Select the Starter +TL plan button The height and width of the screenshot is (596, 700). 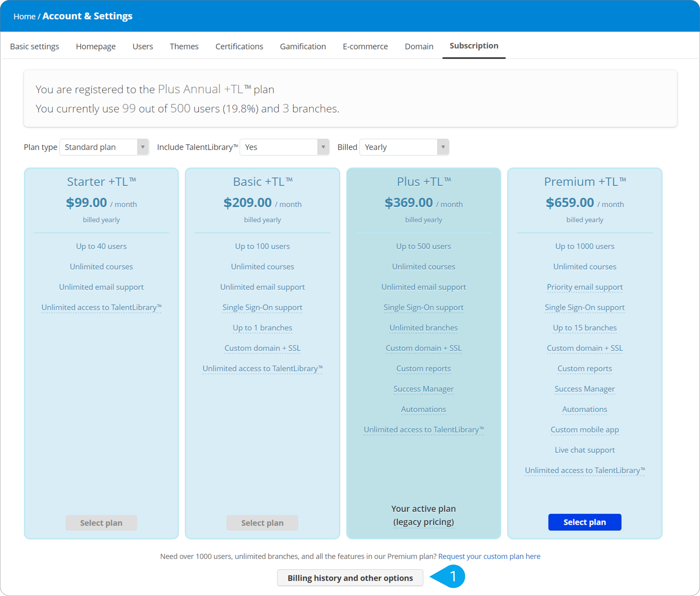coord(101,522)
